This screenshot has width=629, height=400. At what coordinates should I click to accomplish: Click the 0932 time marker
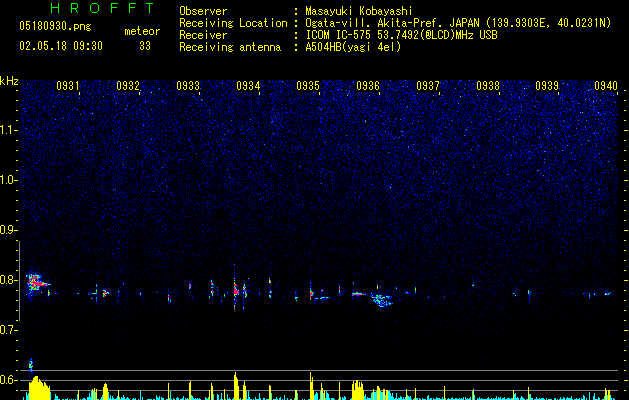128,86
